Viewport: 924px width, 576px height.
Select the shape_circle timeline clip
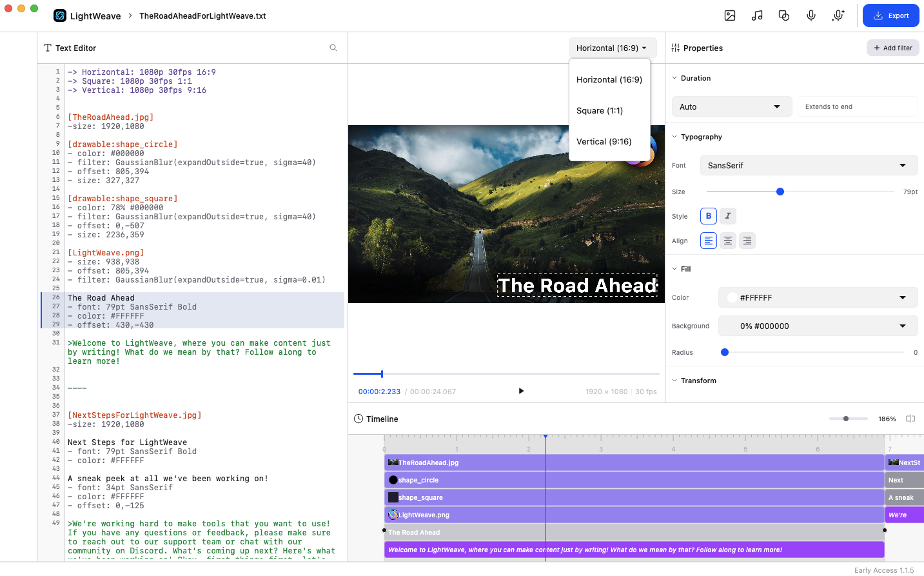634,480
